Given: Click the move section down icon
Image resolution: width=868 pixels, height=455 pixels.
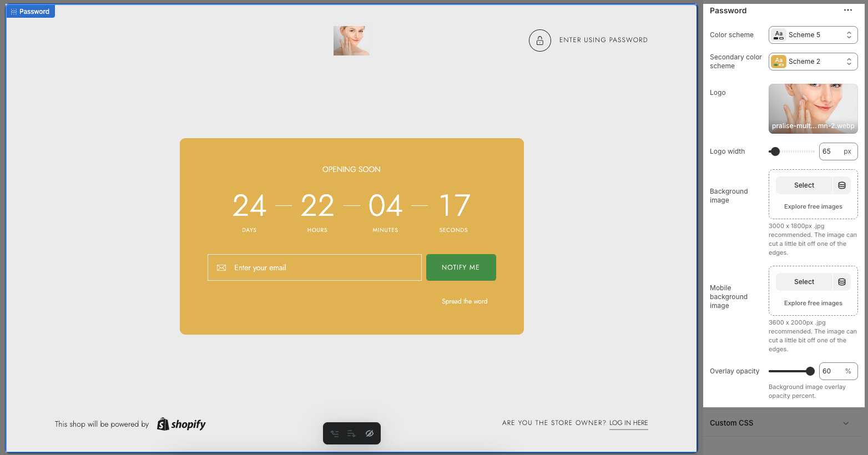Looking at the screenshot, I should [x=351, y=434].
